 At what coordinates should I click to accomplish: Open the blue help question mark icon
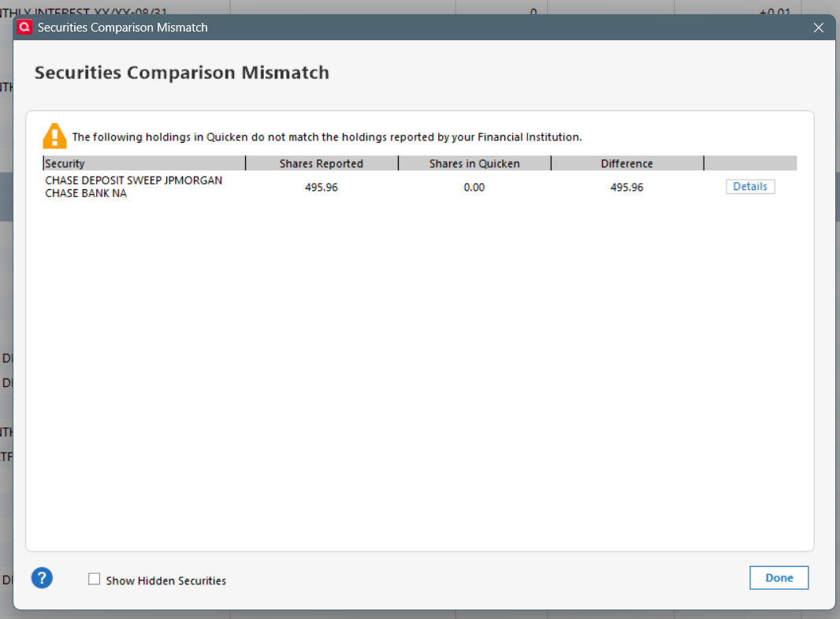[42, 578]
